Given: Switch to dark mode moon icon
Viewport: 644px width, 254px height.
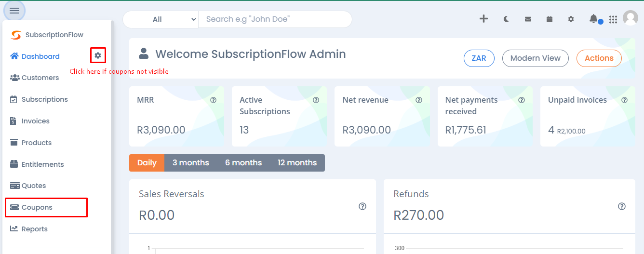Looking at the screenshot, I should (507, 19).
